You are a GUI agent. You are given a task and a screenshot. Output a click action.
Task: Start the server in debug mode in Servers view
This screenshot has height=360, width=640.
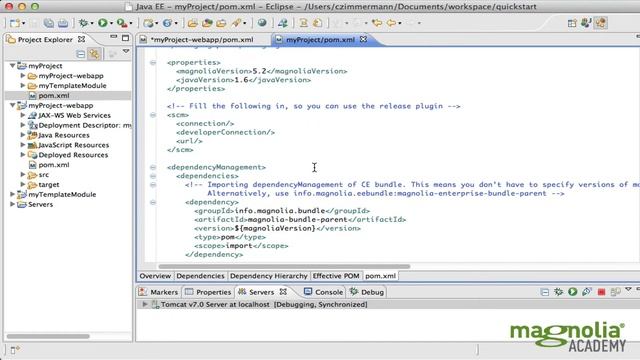pos(558,291)
